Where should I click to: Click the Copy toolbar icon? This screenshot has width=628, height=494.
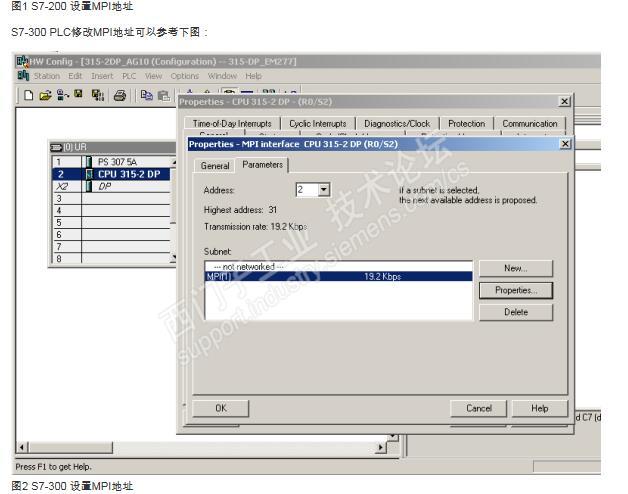pos(146,95)
